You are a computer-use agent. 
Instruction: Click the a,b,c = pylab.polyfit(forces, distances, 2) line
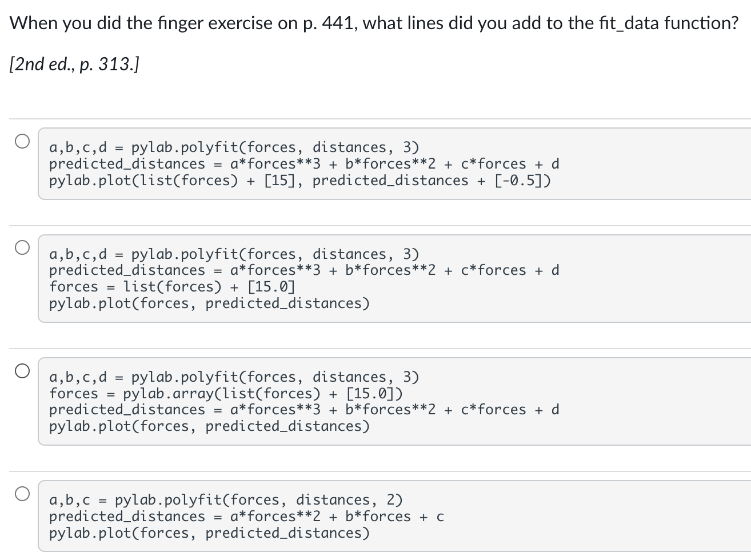tap(226, 500)
